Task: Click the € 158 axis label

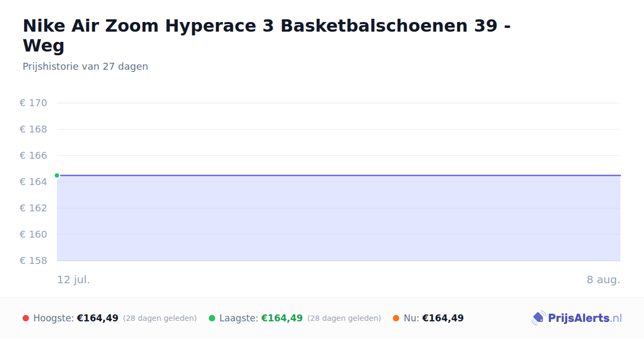Action: pyautogui.click(x=33, y=261)
